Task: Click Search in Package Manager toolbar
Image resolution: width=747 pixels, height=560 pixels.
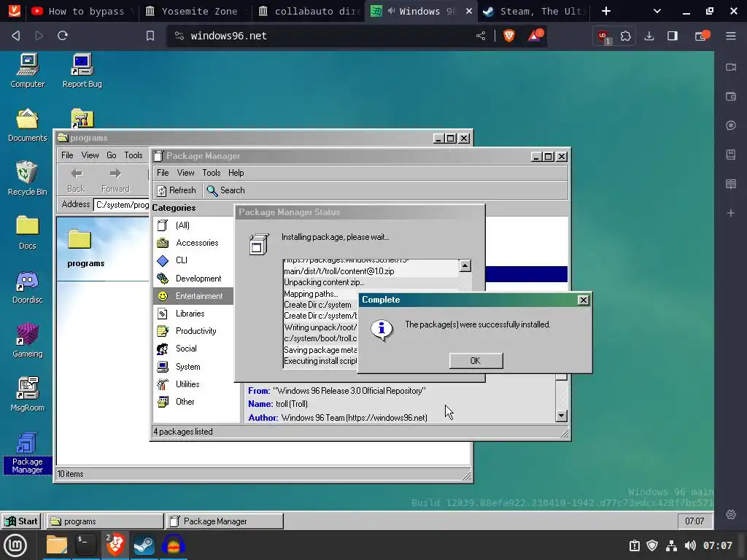Action: point(226,190)
